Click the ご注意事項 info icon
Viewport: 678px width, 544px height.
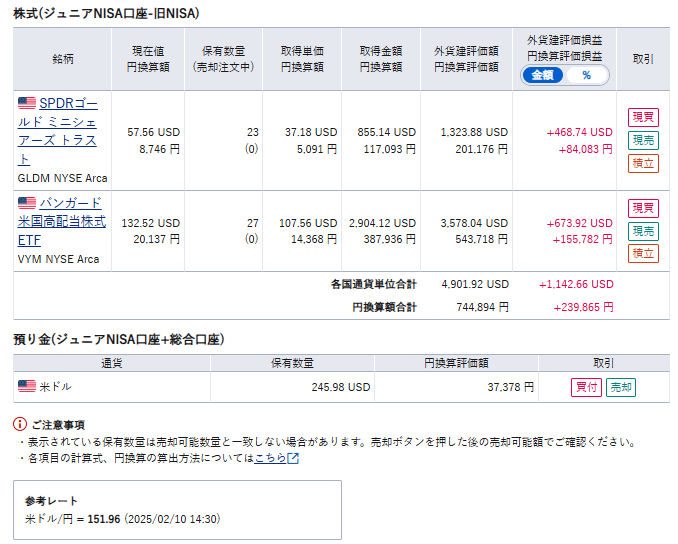tap(20, 424)
